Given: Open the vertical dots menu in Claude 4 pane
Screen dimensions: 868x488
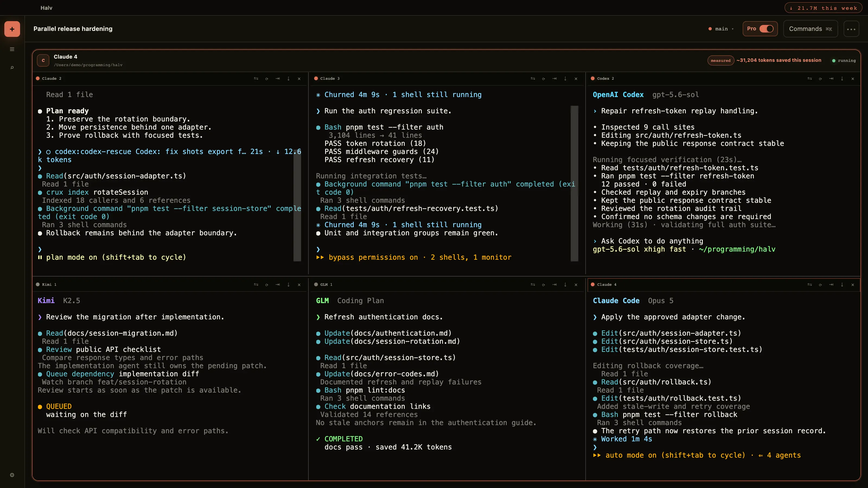Looking at the screenshot, I should pyautogui.click(x=842, y=285).
